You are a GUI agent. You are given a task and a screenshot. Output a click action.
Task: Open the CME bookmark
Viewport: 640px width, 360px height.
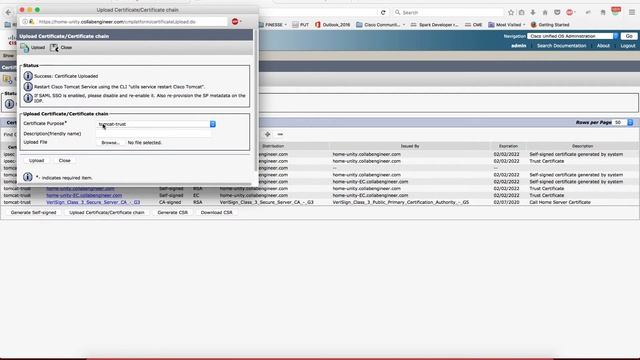pos(473,25)
